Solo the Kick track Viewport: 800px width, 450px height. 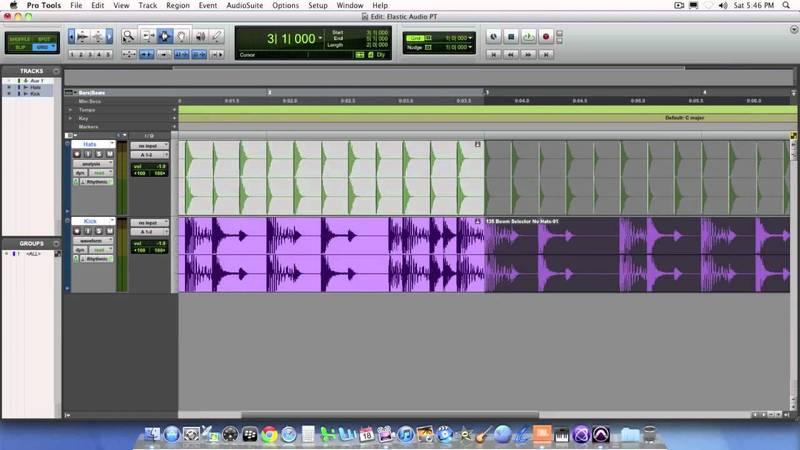99,230
